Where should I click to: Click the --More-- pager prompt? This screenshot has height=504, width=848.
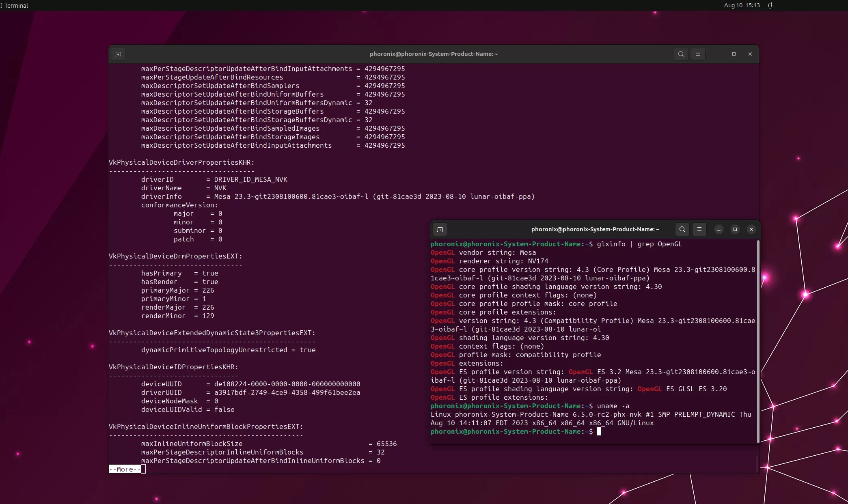click(125, 469)
